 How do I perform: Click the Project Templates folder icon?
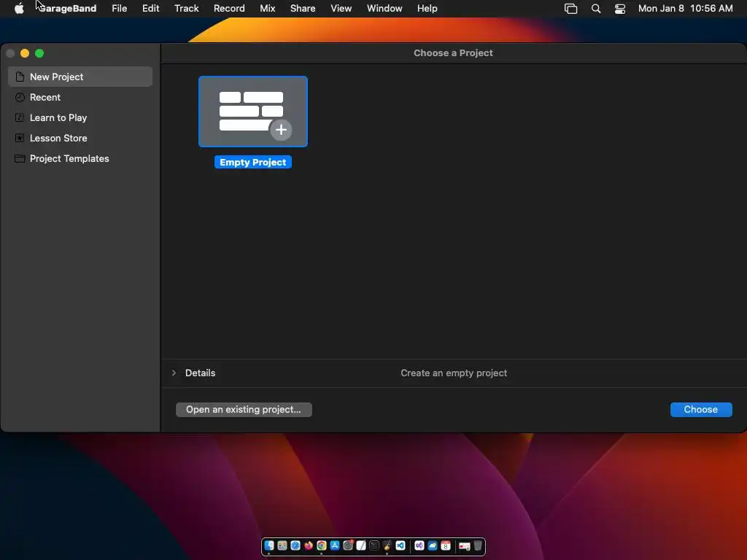(20, 158)
